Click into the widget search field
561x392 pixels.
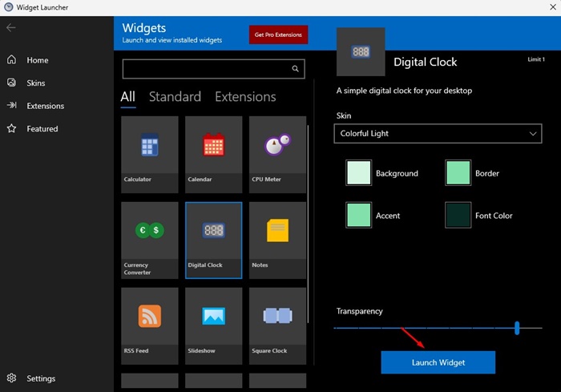click(214, 69)
